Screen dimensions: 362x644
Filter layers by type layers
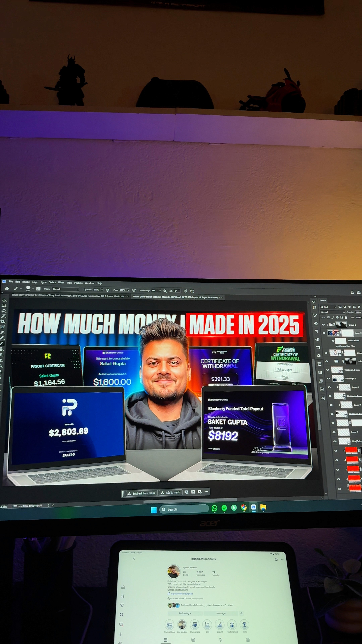(349, 307)
